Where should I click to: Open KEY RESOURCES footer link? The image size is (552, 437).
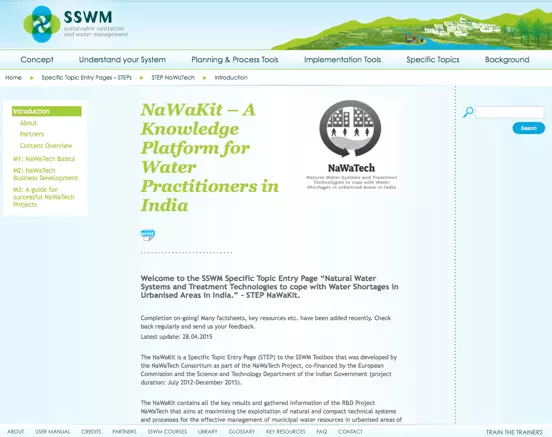286,432
